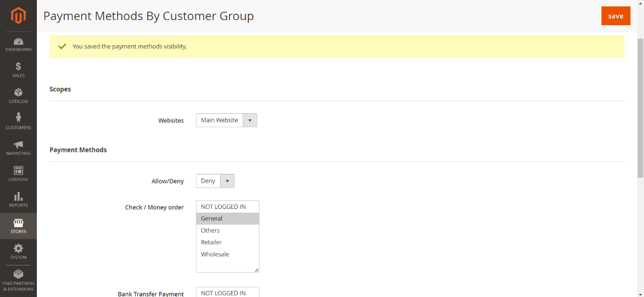Expand the Websites dropdown
Viewport: 644px width, 297px height.
pos(226,120)
